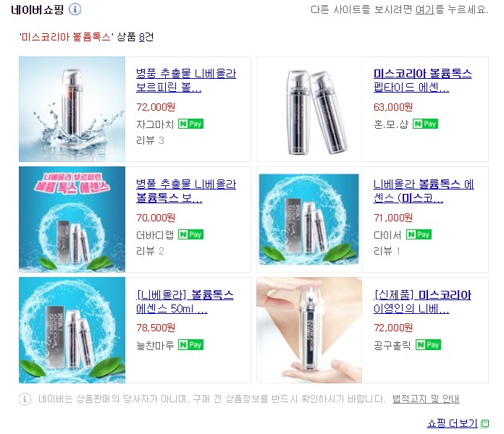
Task: Select the thumbnail with hands holding a bottle
Action: (309, 331)
